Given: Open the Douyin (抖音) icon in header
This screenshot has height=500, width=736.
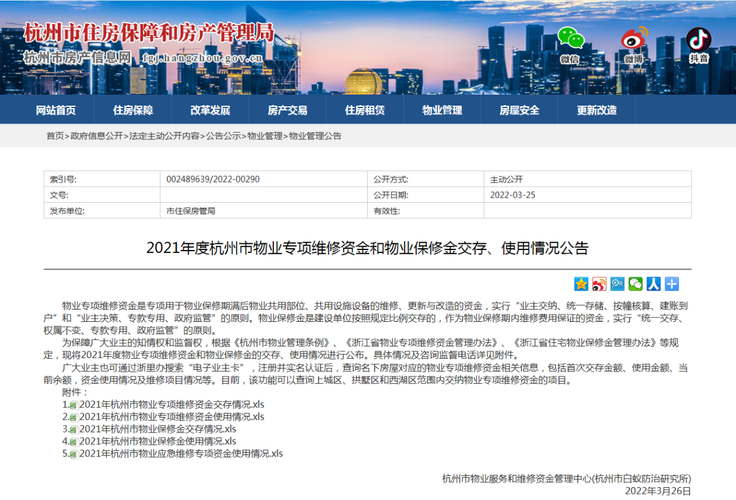Looking at the screenshot, I should [698, 40].
